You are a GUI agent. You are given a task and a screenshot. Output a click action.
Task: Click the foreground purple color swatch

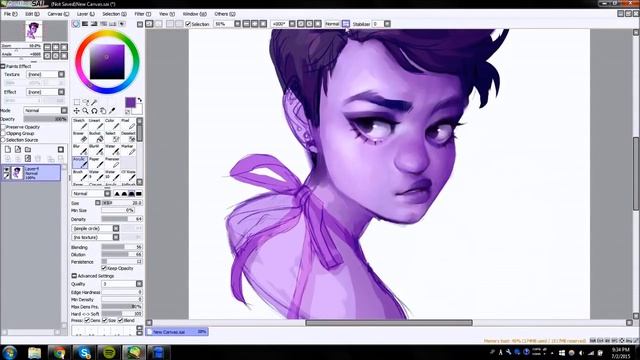[x=130, y=102]
